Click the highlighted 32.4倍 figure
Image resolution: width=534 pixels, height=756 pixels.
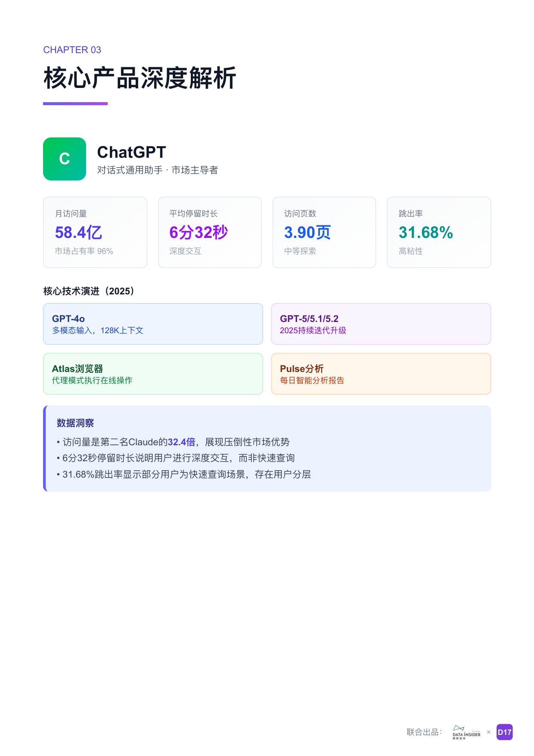pyautogui.click(x=181, y=442)
